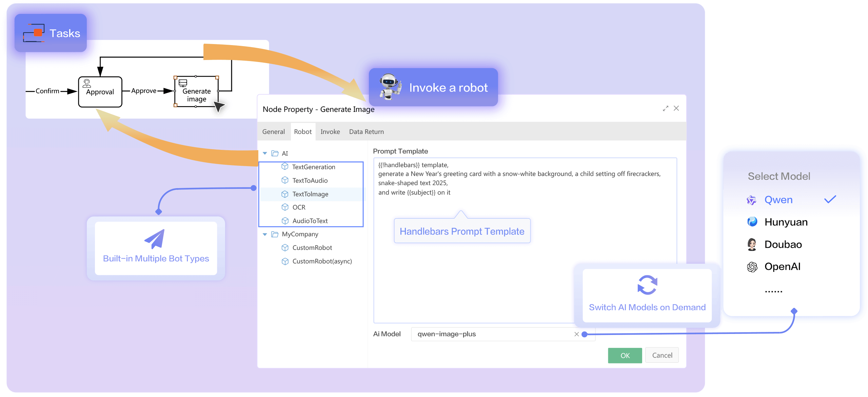This screenshot has width=868, height=397.
Task: Select the CustomRobot entry
Action: coord(312,247)
